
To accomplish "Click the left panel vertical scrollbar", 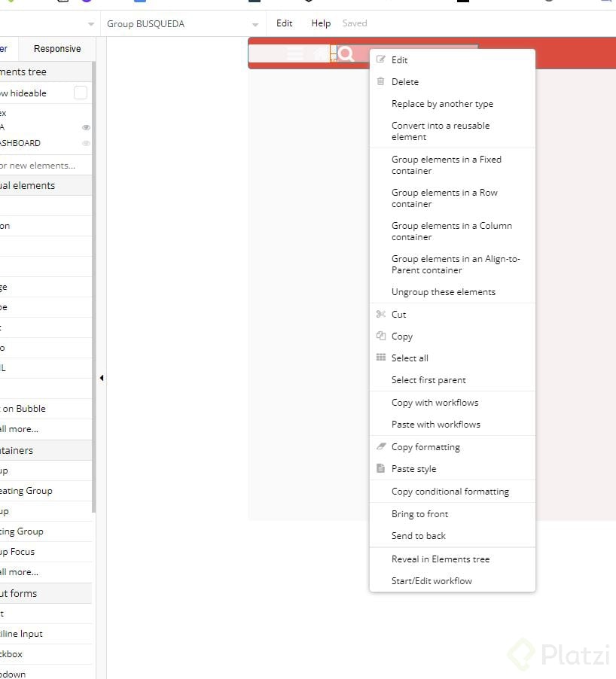I will pos(93,287).
